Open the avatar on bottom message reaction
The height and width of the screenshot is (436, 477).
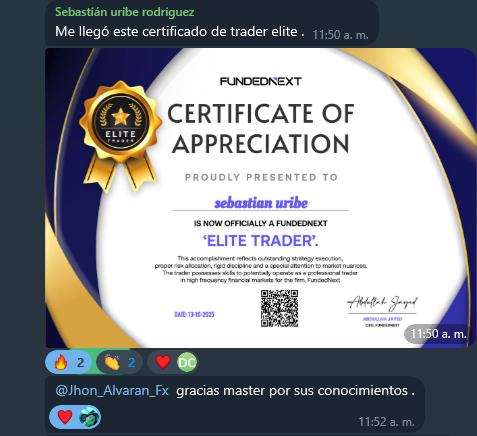[89, 417]
